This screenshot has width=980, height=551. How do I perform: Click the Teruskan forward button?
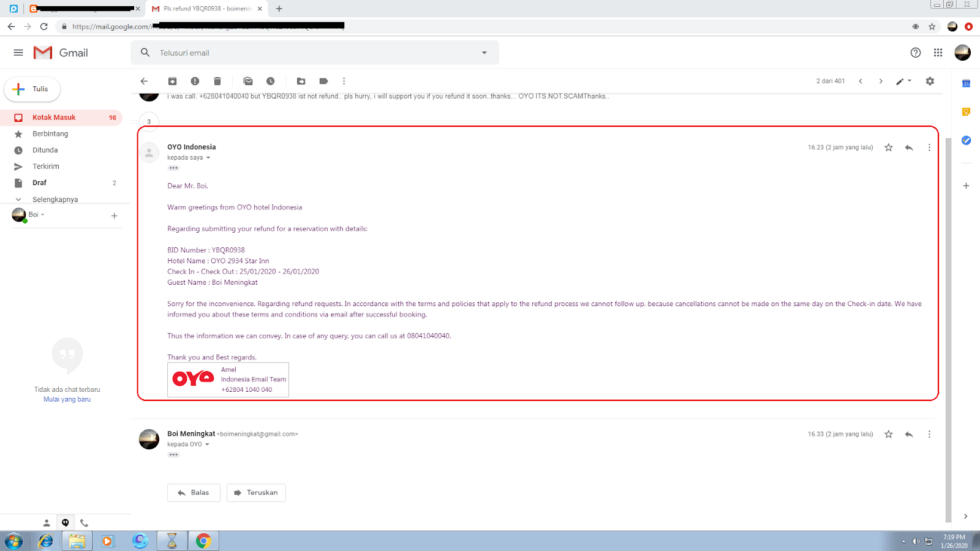[256, 493]
